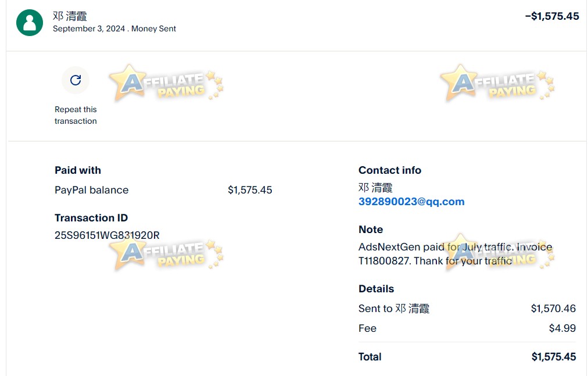Click the Details section heading
This screenshot has width=588, height=376.
pyautogui.click(x=376, y=289)
